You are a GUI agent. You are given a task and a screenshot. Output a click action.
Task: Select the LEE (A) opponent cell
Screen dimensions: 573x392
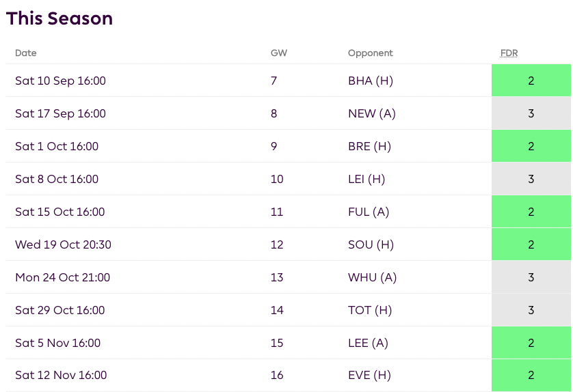368,343
